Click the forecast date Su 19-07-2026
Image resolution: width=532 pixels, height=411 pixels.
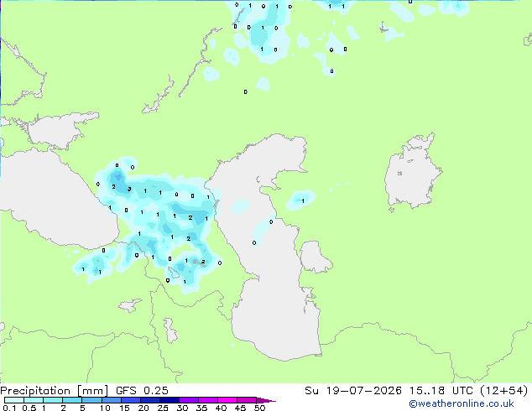point(353,391)
